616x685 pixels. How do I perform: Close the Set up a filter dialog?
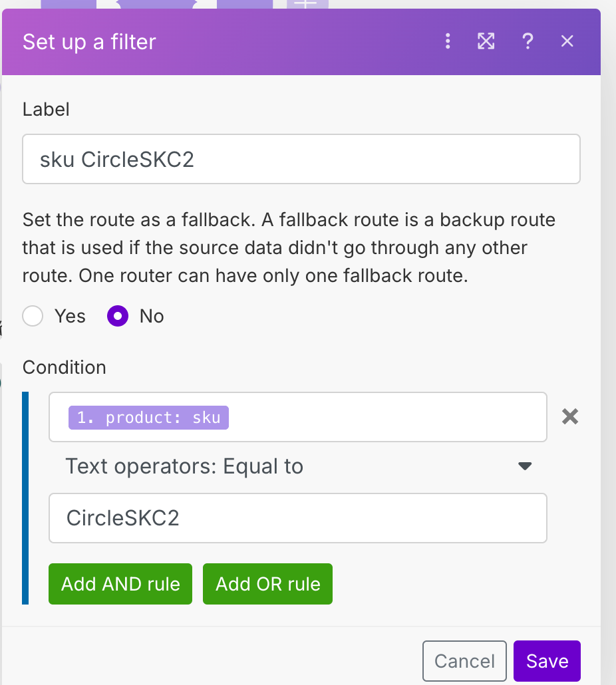pyautogui.click(x=567, y=41)
